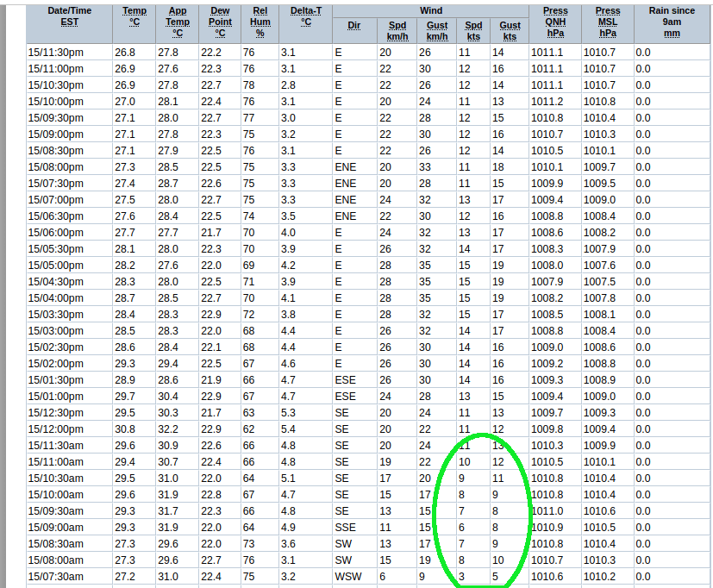Select the Rain since 9am header

[x=672, y=22]
